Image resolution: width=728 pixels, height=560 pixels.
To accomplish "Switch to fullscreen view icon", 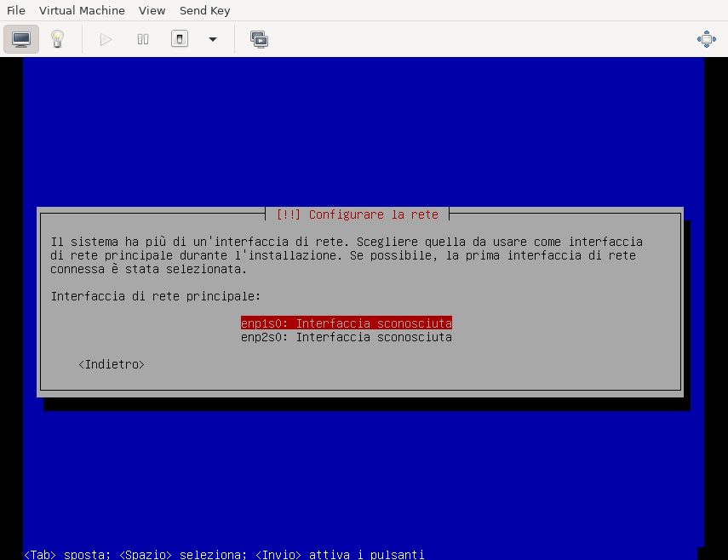I will coord(707,39).
